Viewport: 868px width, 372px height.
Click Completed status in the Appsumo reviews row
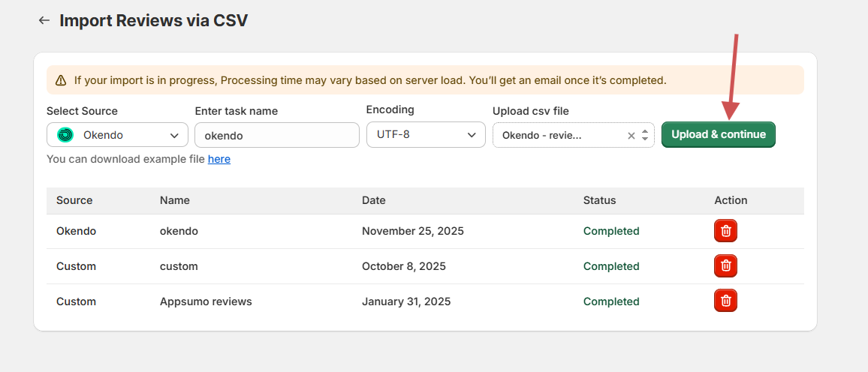(x=611, y=301)
